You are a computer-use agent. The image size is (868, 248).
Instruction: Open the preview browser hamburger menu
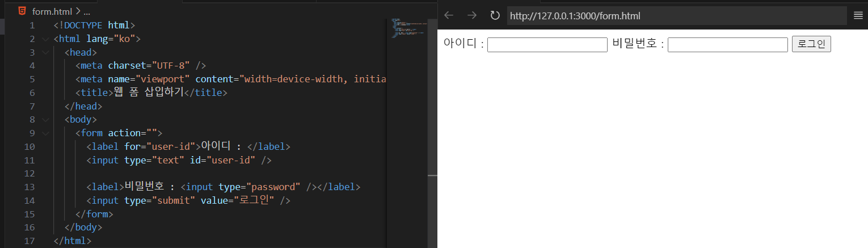pyautogui.click(x=858, y=16)
